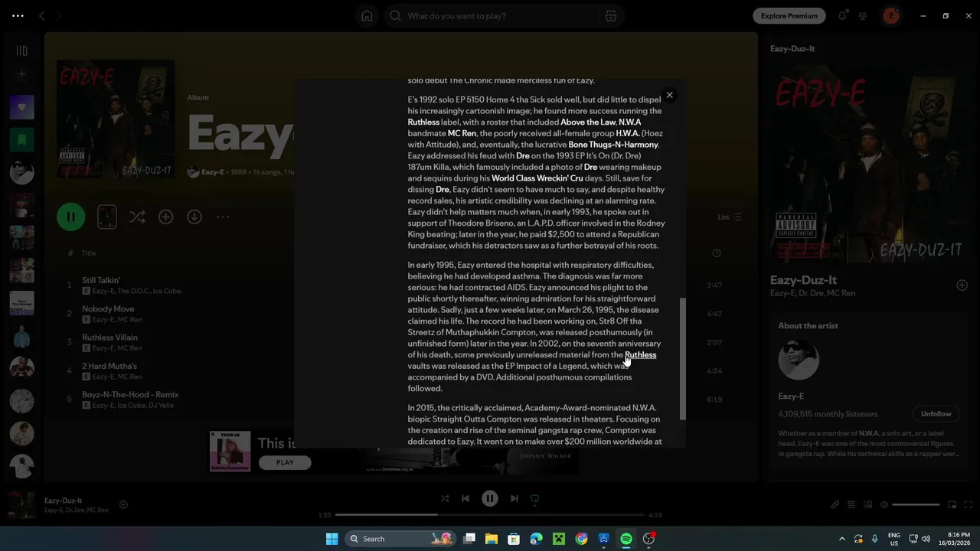The width and height of the screenshot is (980, 551).
Task: Click the playback progress bar
Action: pyautogui.click(x=490, y=515)
